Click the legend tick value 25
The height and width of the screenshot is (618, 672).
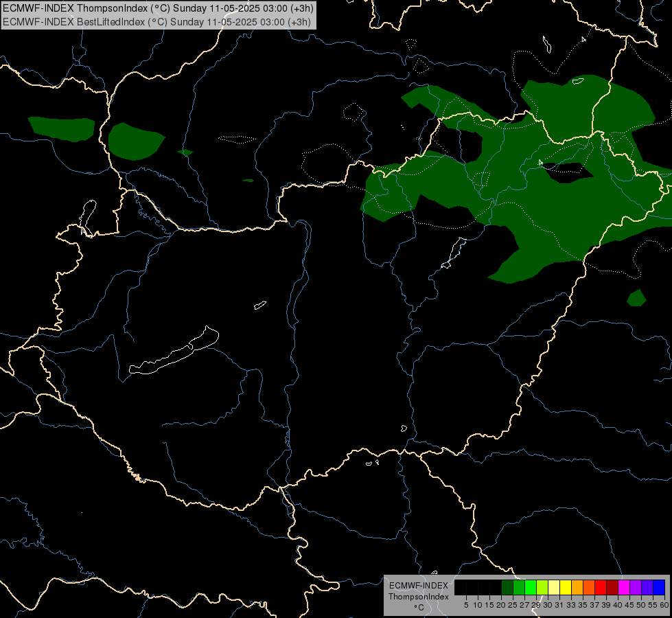pyautogui.click(x=513, y=605)
